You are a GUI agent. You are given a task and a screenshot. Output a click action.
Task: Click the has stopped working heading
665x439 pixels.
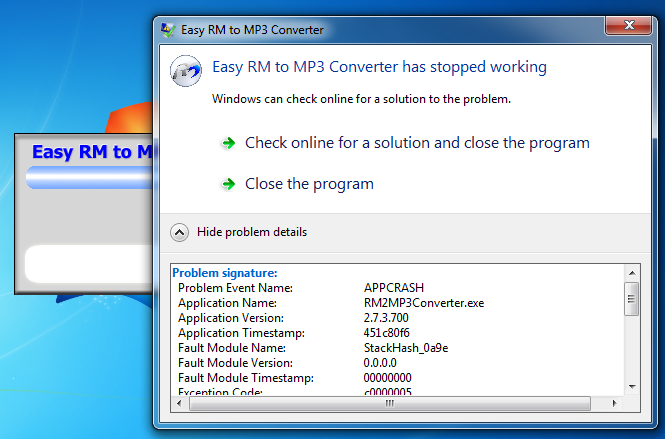[x=379, y=67]
